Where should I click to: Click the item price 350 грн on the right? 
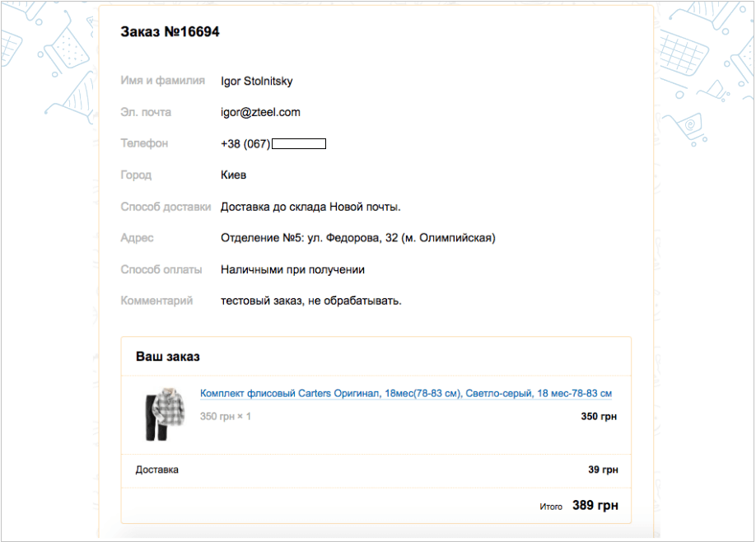coord(599,417)
